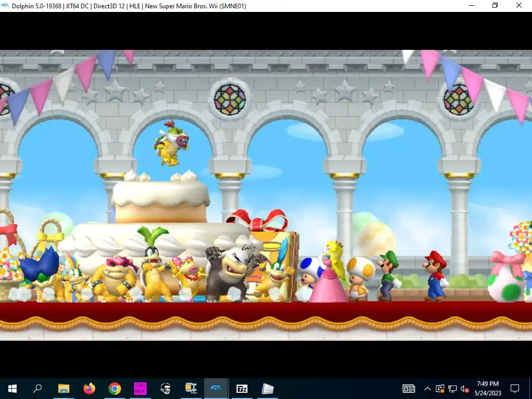Screen dimensions: 532x399
Task: Open the white console taskbar icon
Action: [x=268, y=389]
